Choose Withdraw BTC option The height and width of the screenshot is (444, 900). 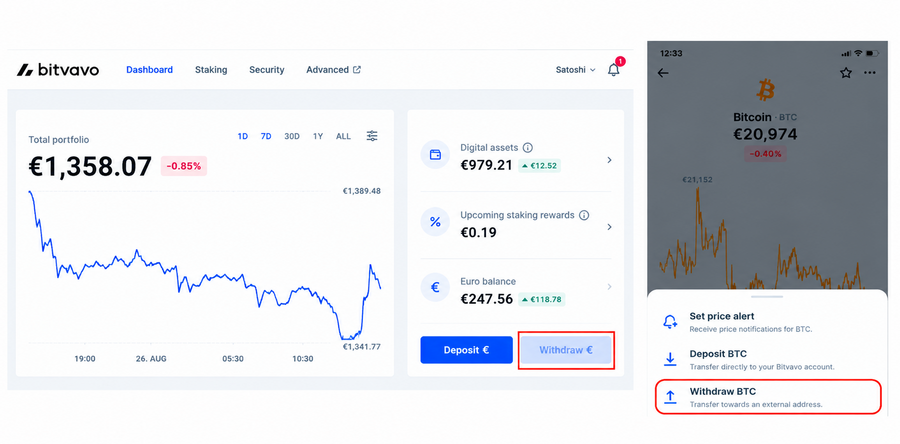[x=768, y=397]
